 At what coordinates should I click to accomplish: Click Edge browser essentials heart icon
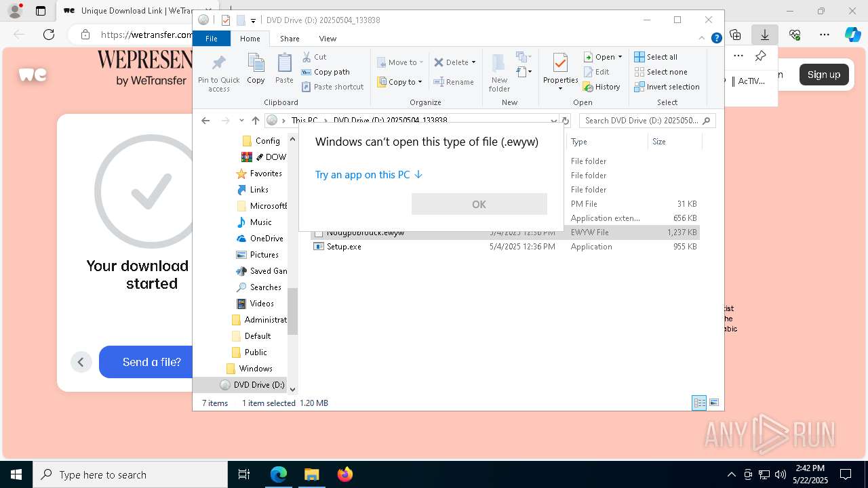click(795, 35)
